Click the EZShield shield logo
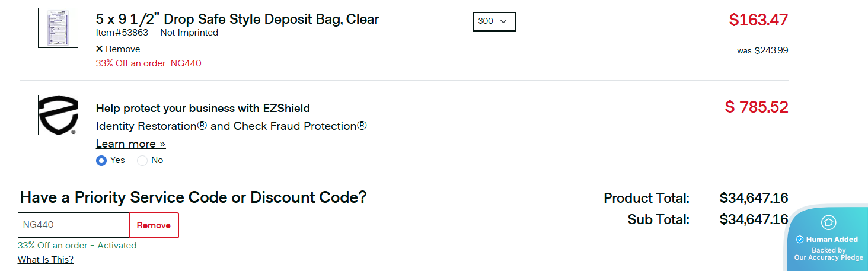Screen dimensions: 868x271 58,115
